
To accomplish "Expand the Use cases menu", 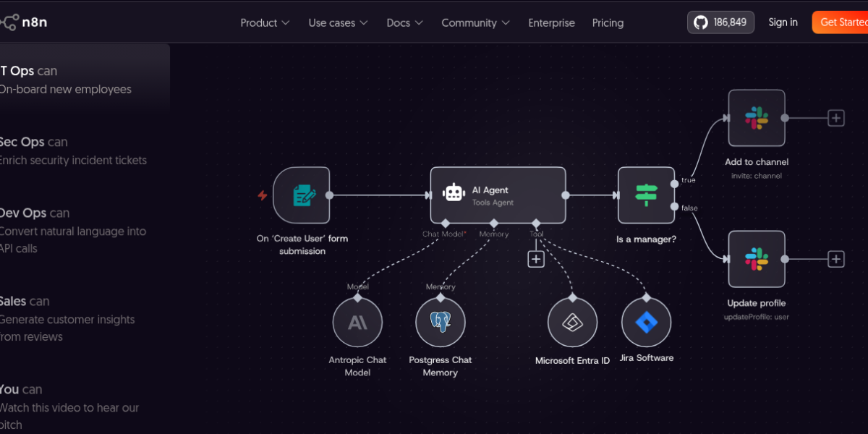I will [x=338, y=22].
